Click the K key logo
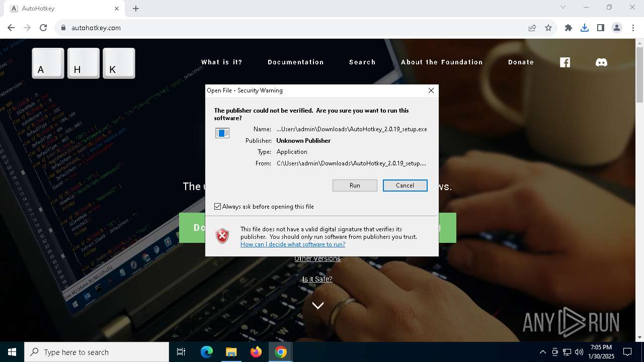The width and height of the screenshot is (644, 362). tap(119, 63)
